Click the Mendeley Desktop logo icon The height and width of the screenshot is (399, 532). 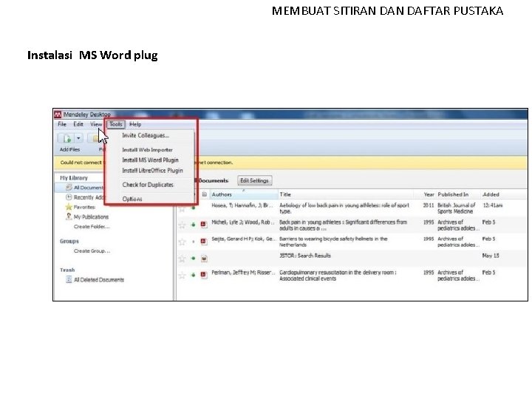[58, 115]
